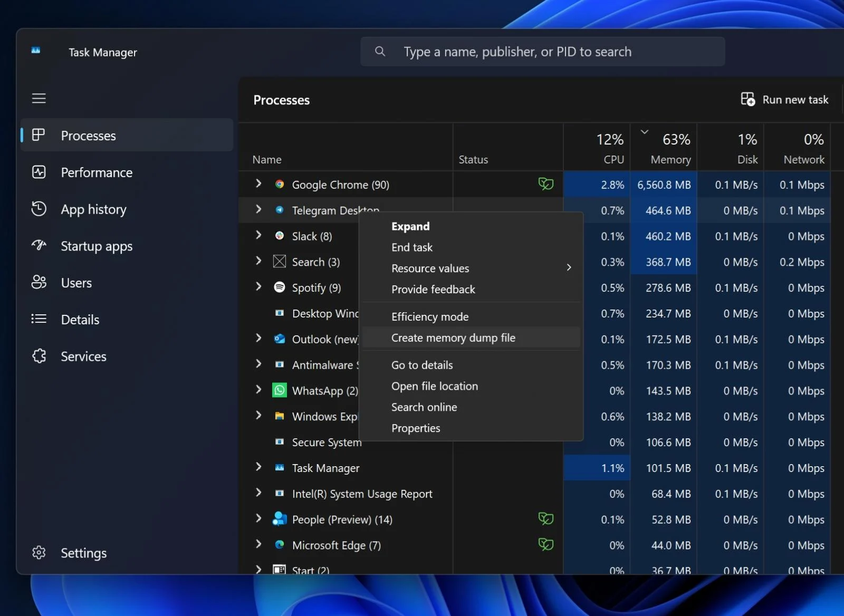Expand the People (Preview) (14) group
Image resolution: width=844 pixels, height=616 pixels.
258,518
